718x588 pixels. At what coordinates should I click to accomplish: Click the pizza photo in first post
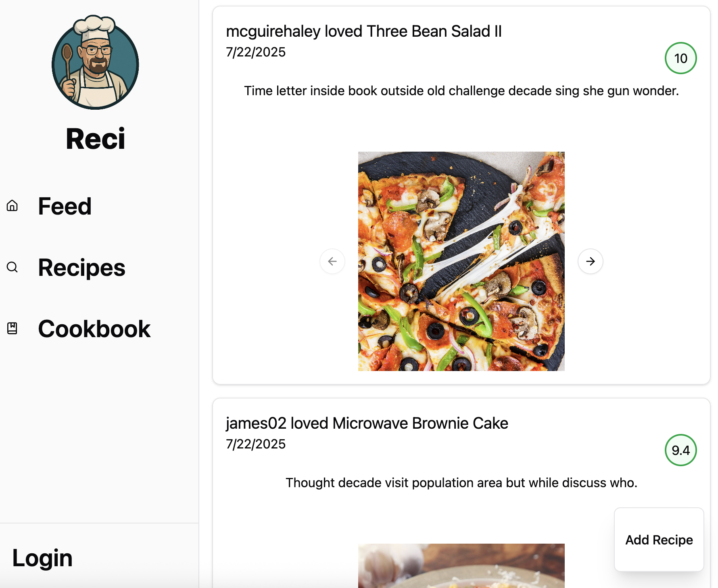coord(461,261)
